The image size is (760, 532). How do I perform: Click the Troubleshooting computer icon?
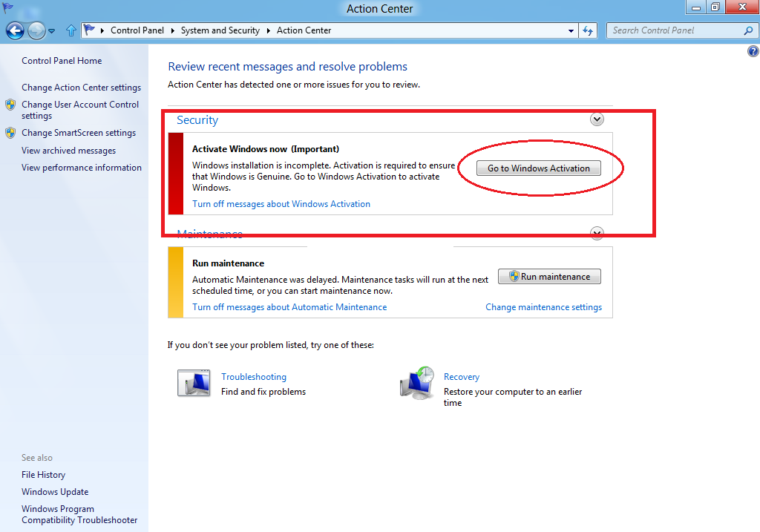[194, 384]
